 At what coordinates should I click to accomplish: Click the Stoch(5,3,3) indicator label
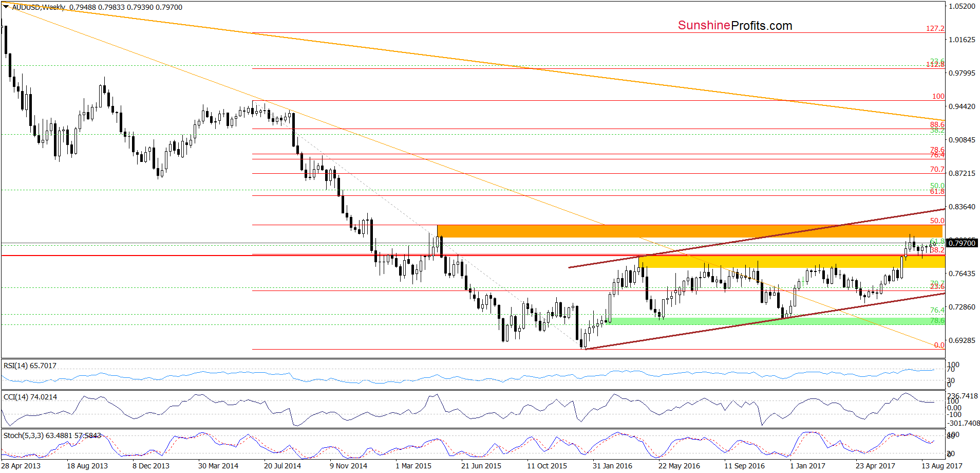(x=52, y=435)
